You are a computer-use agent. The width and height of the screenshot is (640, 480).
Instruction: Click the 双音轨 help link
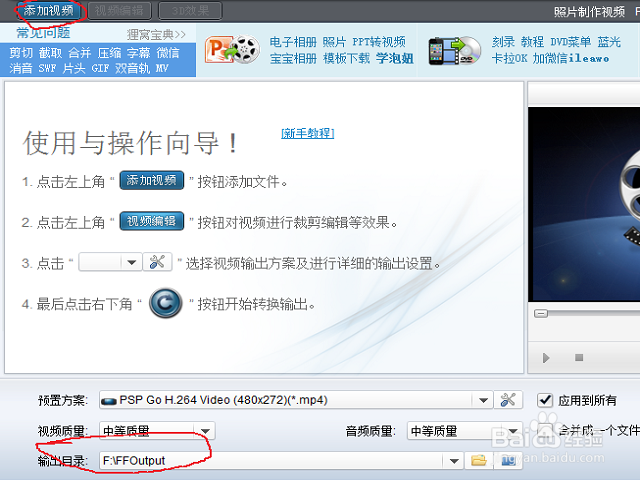[133, 68]
